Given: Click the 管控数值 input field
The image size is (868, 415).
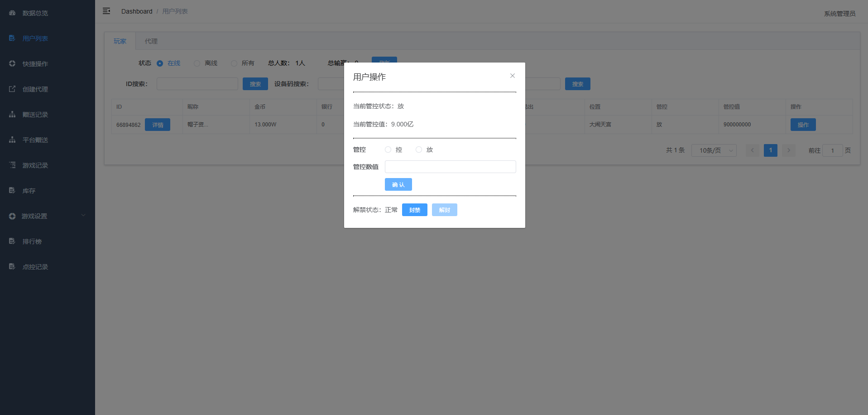Looking at the screenshot, I should pyautogui.click(x=450, y=167).
